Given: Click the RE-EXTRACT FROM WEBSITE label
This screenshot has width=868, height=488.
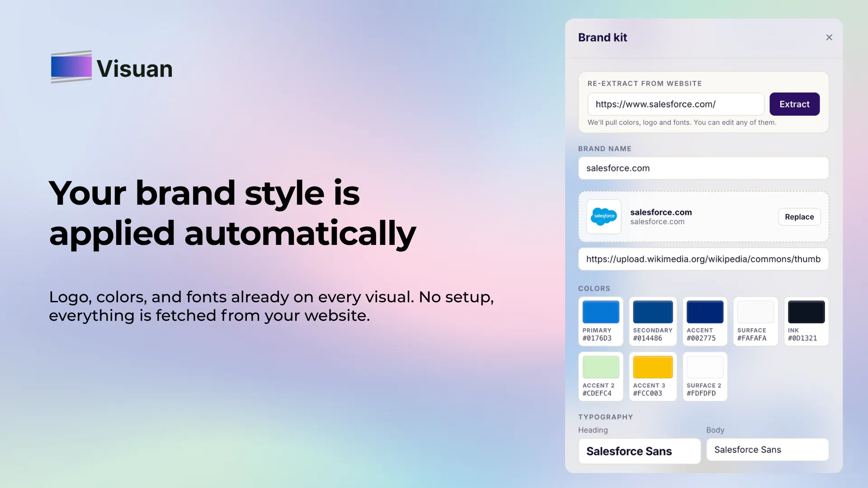Looking at the screenshot, I should 645,84.
